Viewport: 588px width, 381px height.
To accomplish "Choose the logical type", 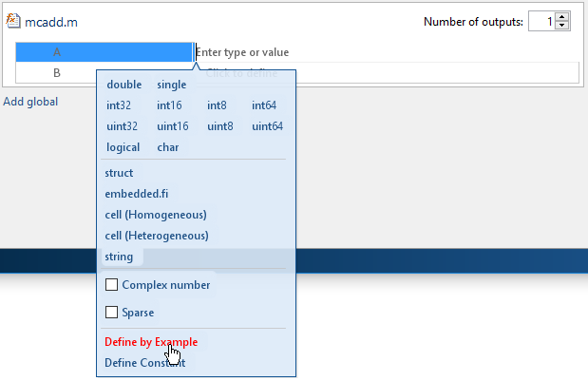I will pos(123,147).
